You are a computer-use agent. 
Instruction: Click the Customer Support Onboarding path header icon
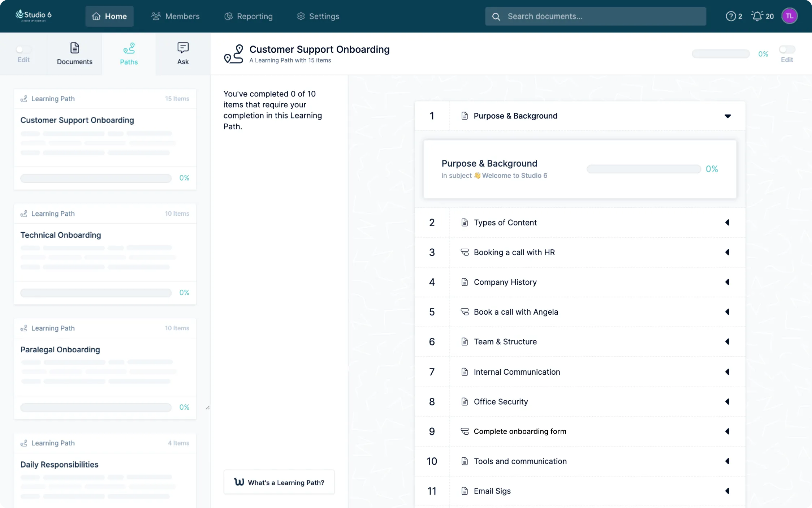[234, 54]
